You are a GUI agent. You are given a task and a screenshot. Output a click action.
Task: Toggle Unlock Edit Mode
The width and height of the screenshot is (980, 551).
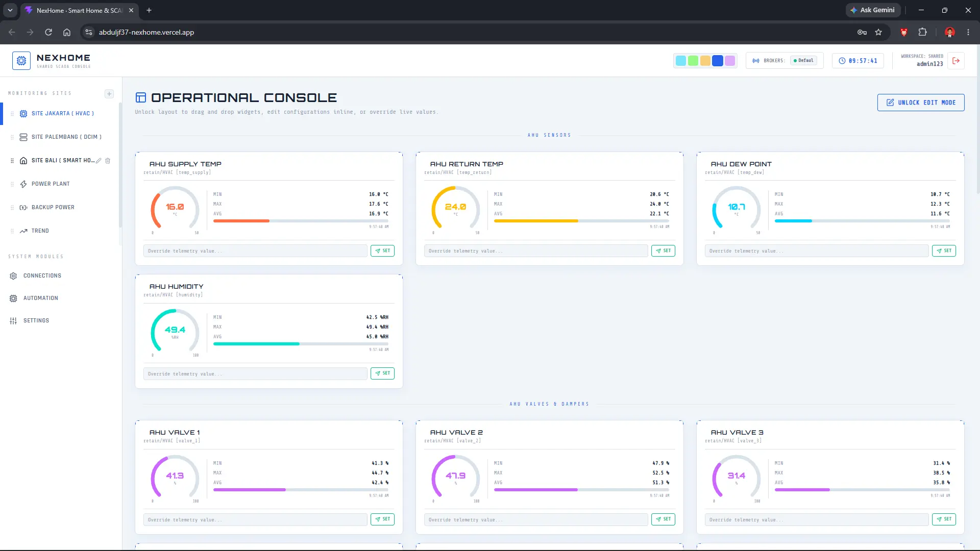tap(921, 103)
